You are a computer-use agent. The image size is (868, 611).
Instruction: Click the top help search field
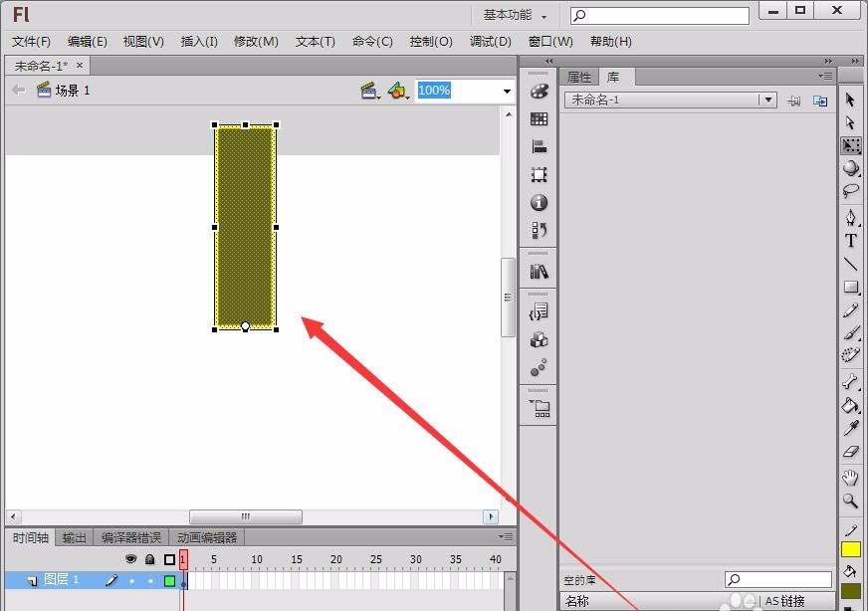point(660,16)
